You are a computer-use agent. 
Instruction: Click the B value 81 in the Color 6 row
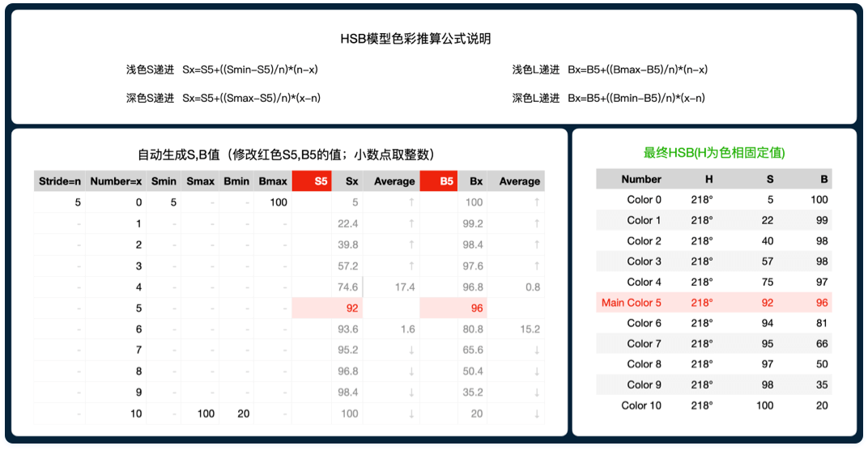coord(822,323)
